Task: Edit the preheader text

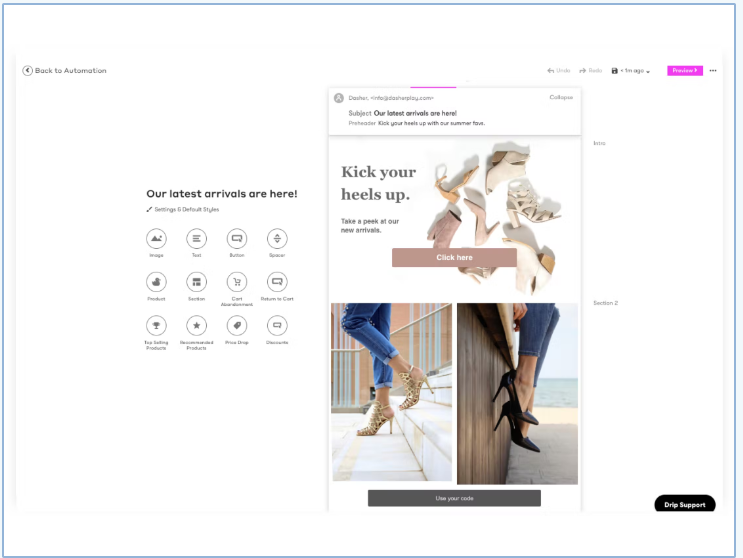Action: click(431, 123)
